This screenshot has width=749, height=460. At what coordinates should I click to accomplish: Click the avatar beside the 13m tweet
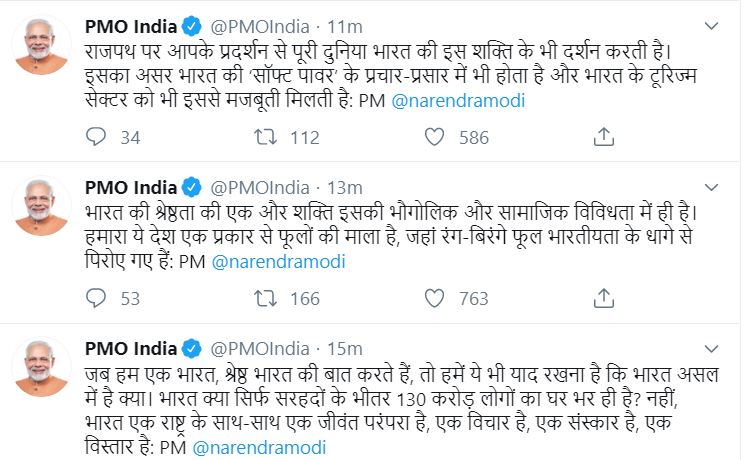coord(41,207)
